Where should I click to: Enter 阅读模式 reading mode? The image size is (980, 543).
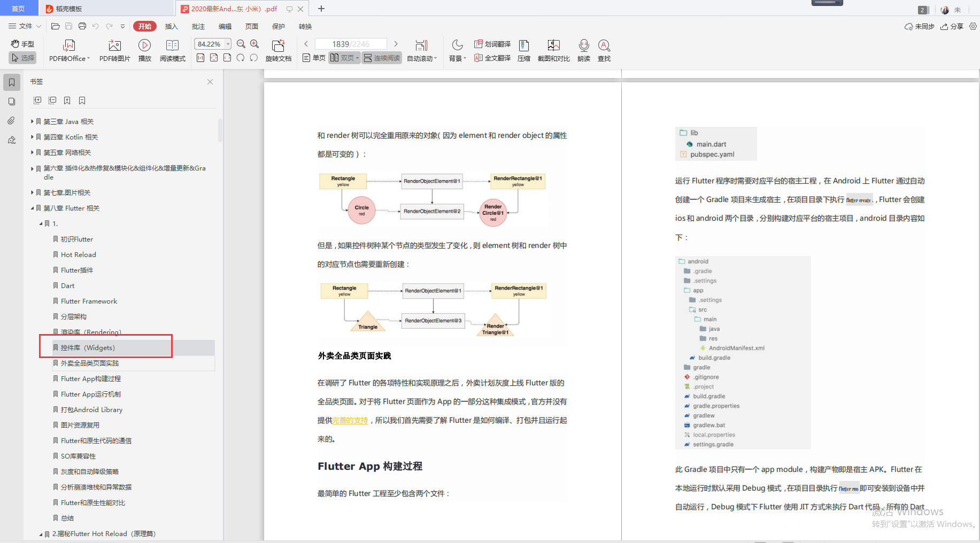pyautogui.click(x=172, y=51)
